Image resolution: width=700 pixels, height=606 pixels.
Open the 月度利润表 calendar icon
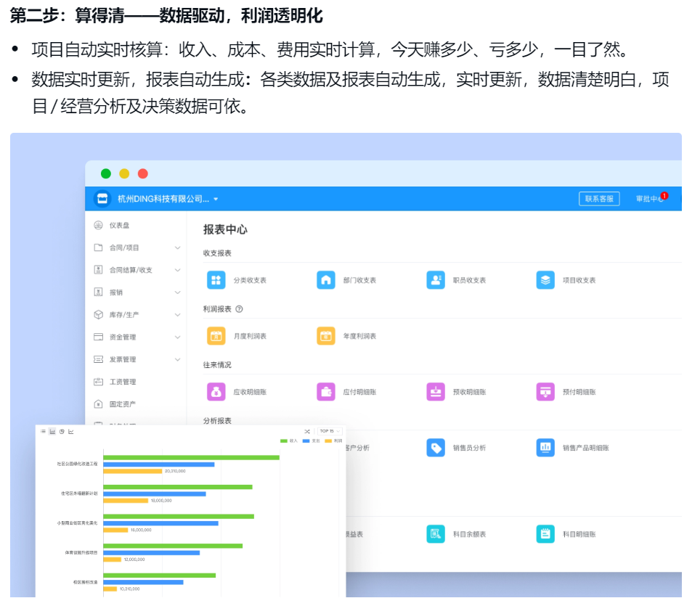[216, 336]
